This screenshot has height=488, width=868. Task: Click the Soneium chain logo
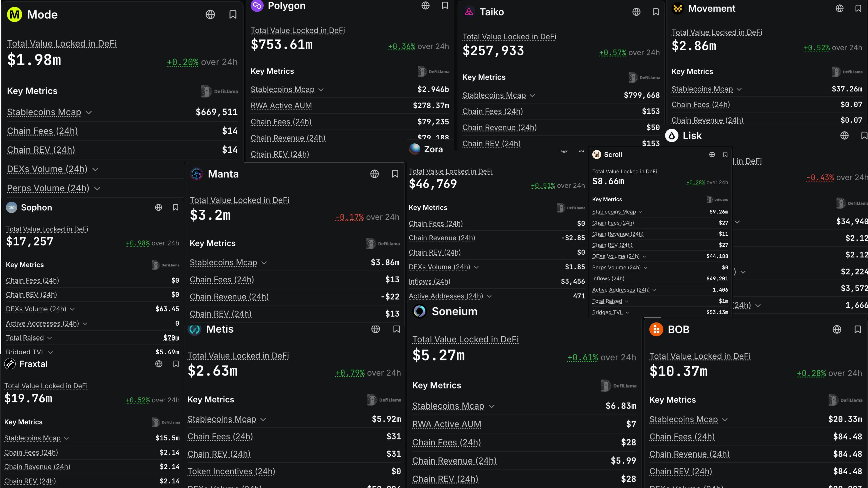(x=420, y=312)
